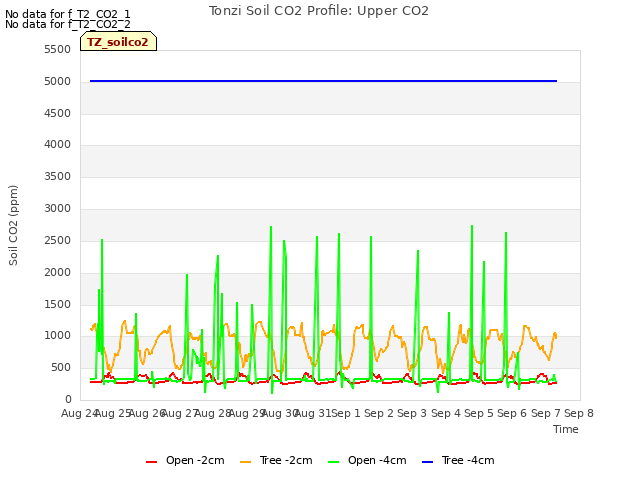This screenshot has width=640, height=480.
Task: Click the Time axis label
Action: point(566,429)
